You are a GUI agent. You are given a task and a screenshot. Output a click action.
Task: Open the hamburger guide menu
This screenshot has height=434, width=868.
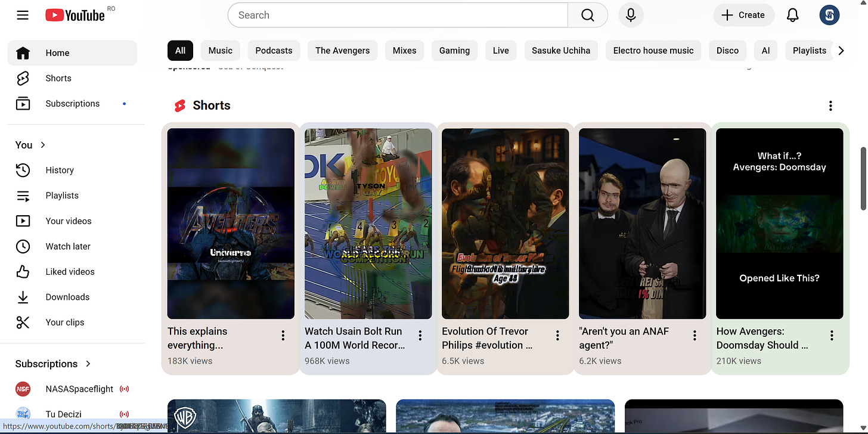(23, 15)
